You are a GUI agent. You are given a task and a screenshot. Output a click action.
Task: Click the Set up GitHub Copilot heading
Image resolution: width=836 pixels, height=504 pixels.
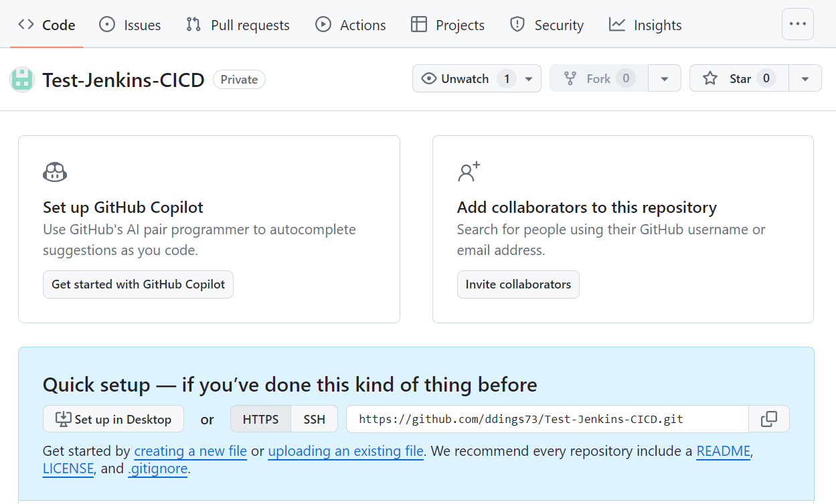(x=123, y=207)
